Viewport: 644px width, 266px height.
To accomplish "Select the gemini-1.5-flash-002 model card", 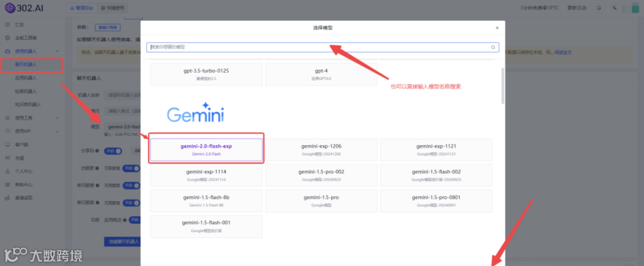I will click(436, 175).
